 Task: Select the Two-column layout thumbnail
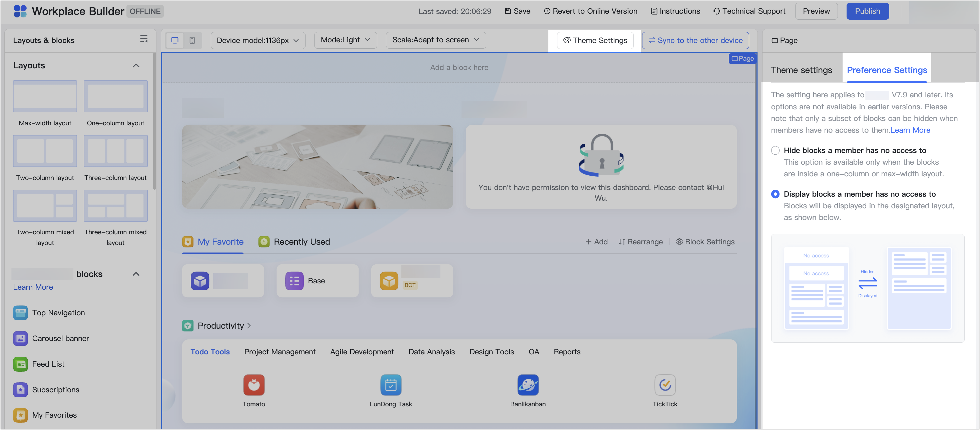pos(45,151)
